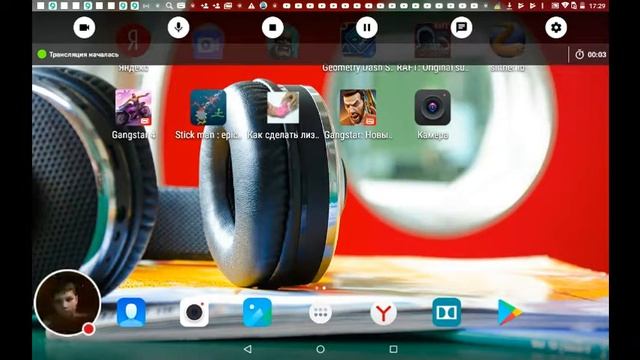Open dimmed Яндекс app behind overlay

click(133, 41)
